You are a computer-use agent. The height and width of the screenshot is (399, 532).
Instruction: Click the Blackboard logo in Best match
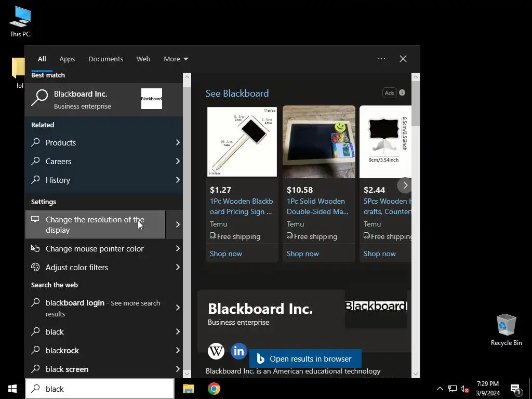click(x=152, y=99)
